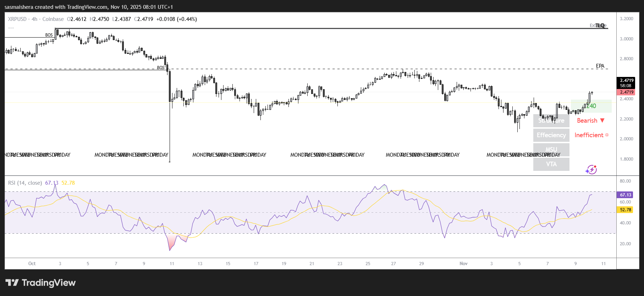
Task: Click the Effeciency table cell
Action: tap(551, 135)
